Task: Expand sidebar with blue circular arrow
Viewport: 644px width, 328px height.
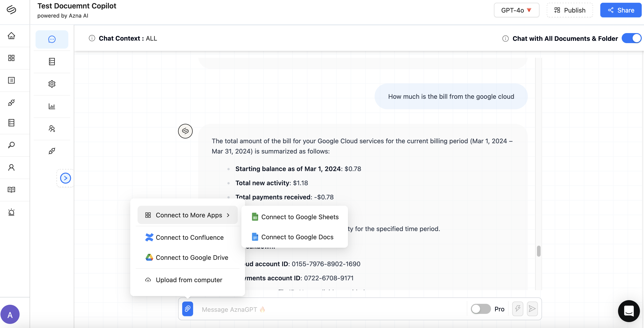Action: [x=66, y=178]
